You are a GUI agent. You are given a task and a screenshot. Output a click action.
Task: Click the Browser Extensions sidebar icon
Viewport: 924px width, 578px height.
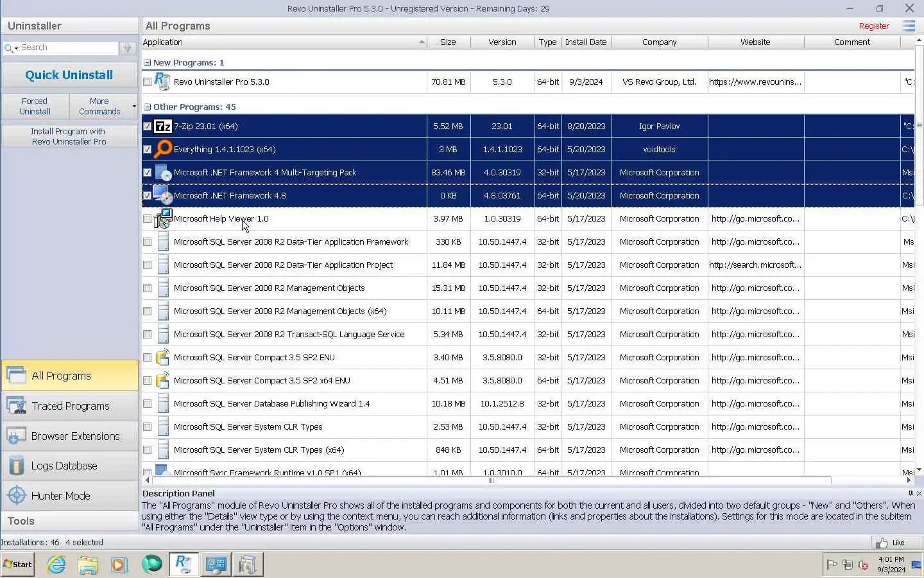[16, 436]
